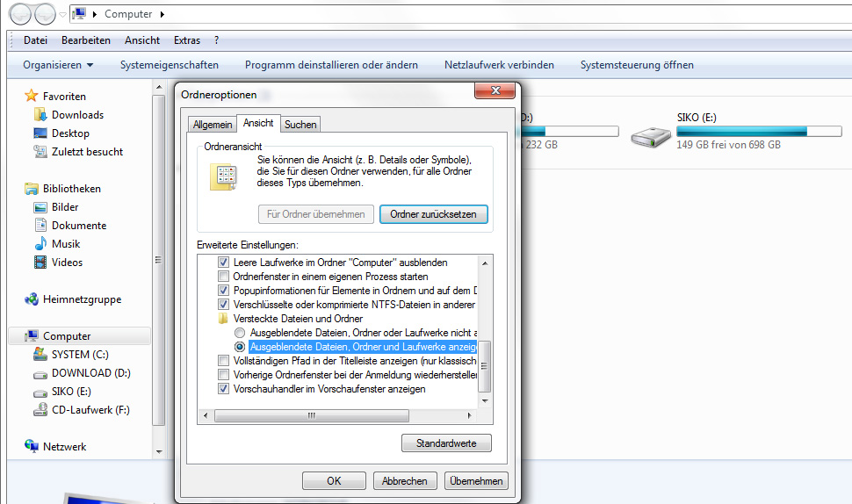Open the Videos library icon

[40, 263]
